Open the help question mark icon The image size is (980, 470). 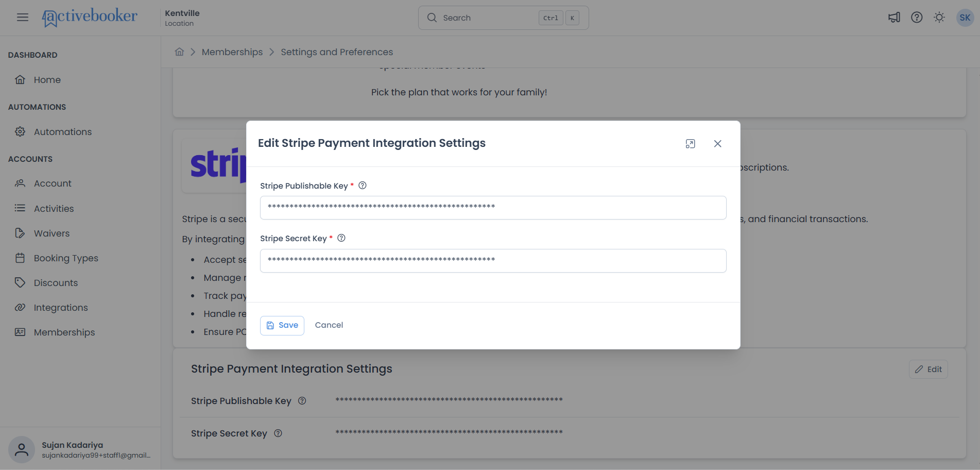tap(917, 18)
